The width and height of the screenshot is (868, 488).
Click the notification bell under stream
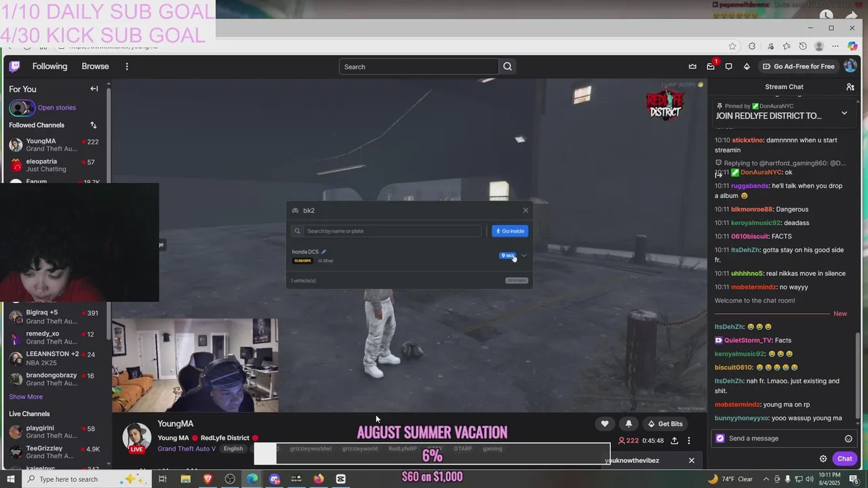point(629,424)
